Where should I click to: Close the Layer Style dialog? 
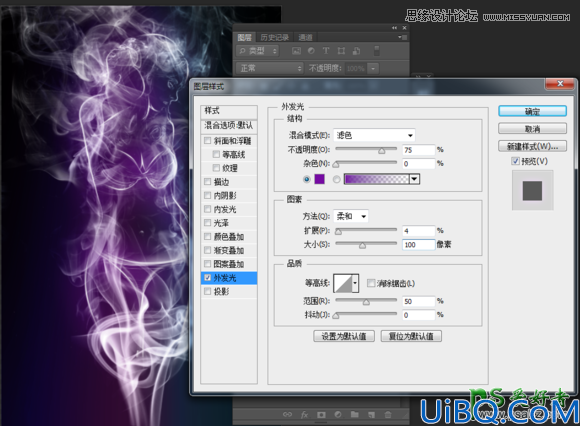(x=560, y=84)
